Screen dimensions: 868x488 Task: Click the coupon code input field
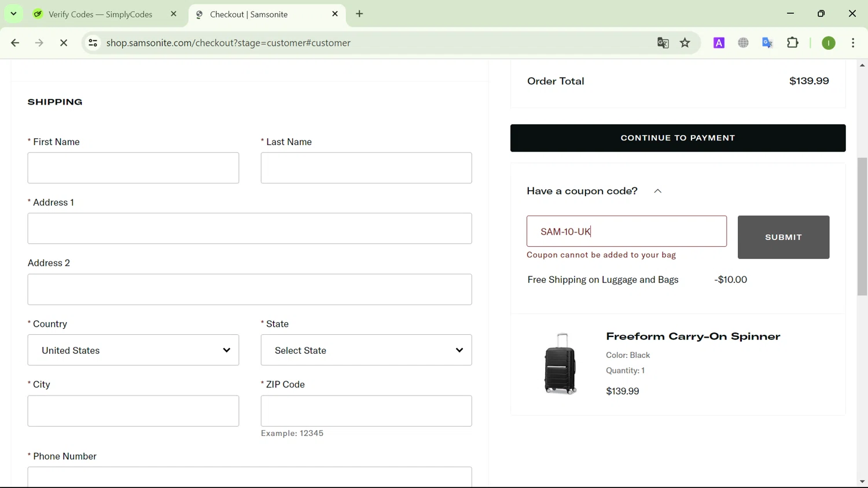(x=627, y=231)
